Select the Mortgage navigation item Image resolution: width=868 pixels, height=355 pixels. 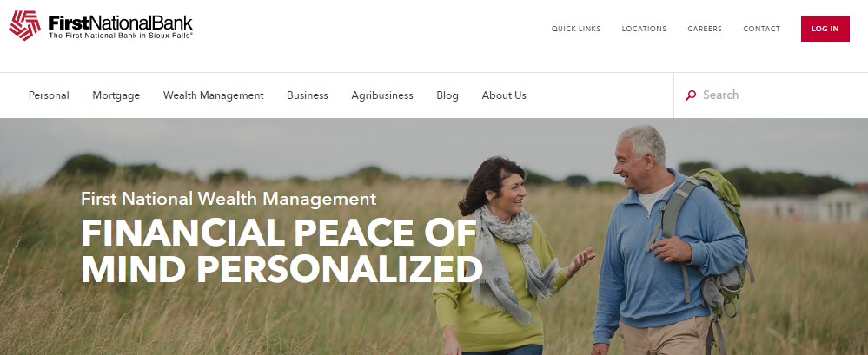point(116,95)
